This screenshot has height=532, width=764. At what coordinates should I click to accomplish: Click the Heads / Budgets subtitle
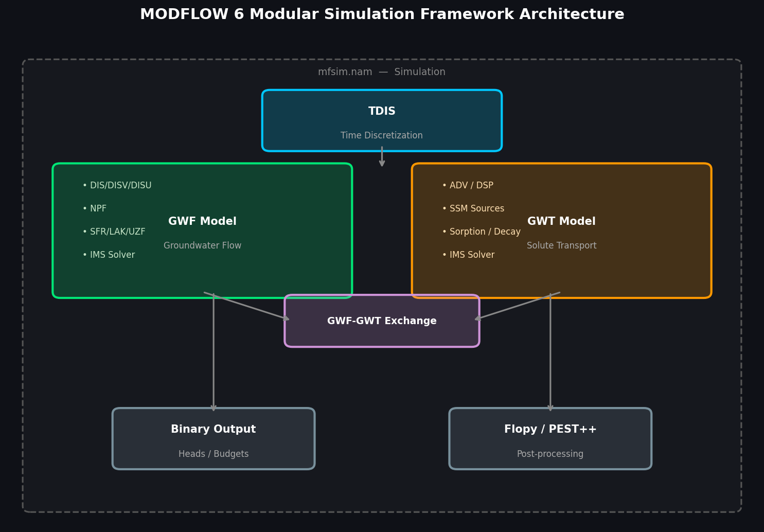pyautogui.click(x=214, y=454)
